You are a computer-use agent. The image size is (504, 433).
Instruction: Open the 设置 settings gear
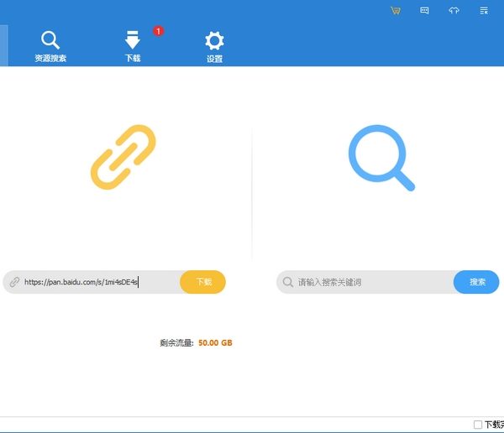click(215, 47)
